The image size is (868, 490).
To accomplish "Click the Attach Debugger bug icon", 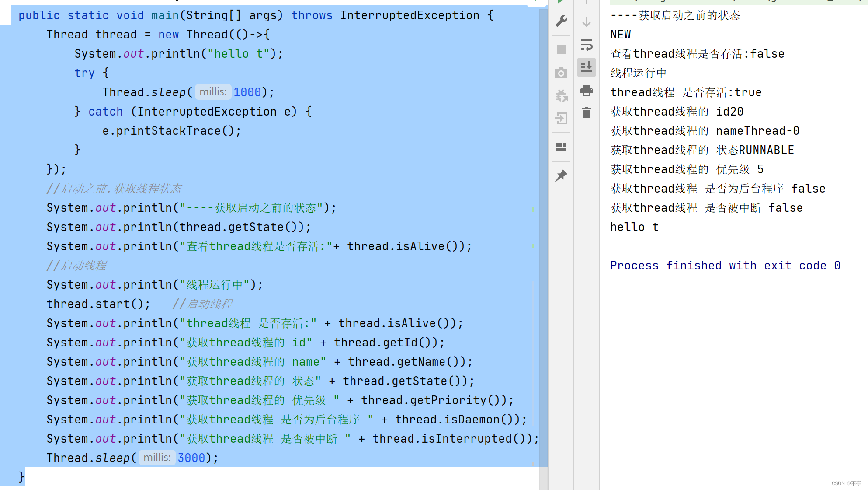I will (x=561, y=95).
